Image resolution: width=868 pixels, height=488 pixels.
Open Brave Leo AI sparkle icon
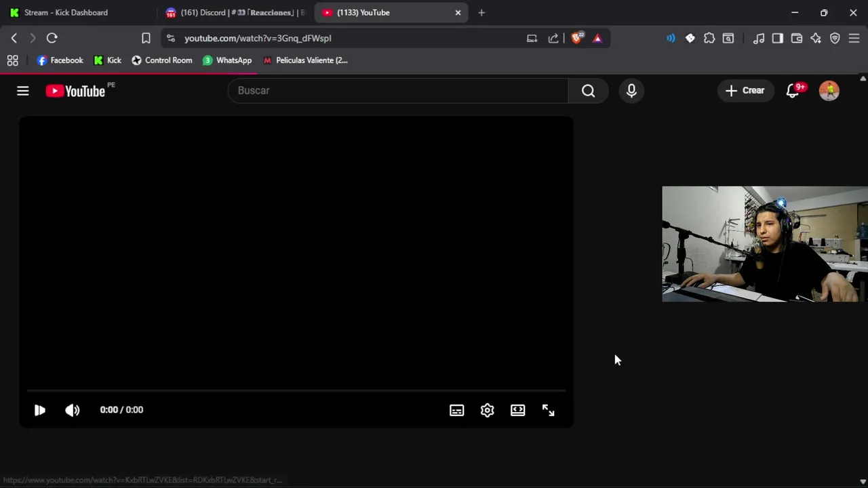(x=816, y=38)
